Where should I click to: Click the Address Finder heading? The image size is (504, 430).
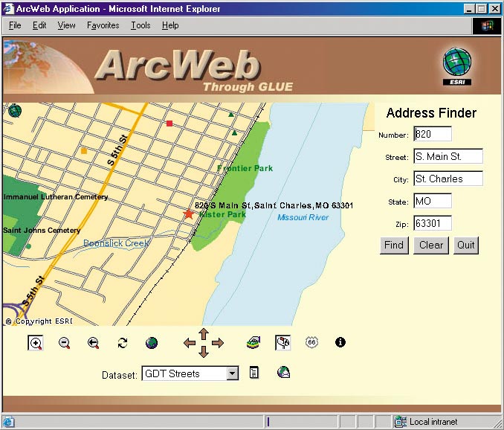tap(431, 113)
